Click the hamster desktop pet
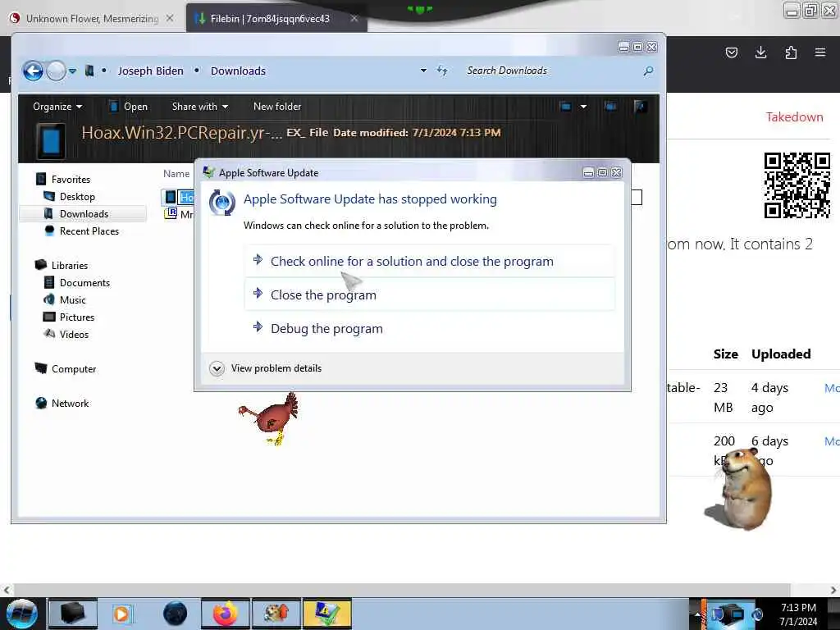The image size is (840, 630). click(741, 489)
